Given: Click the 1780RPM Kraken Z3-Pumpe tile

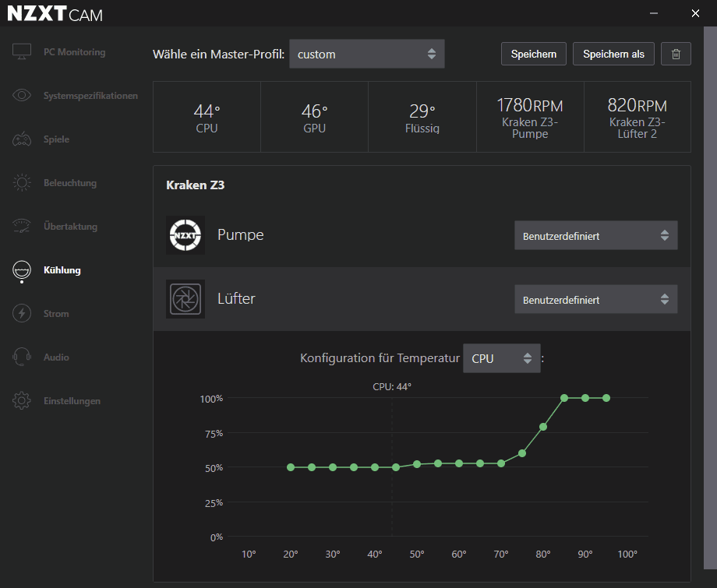Looking at the screenshot, I should [530, 117].
